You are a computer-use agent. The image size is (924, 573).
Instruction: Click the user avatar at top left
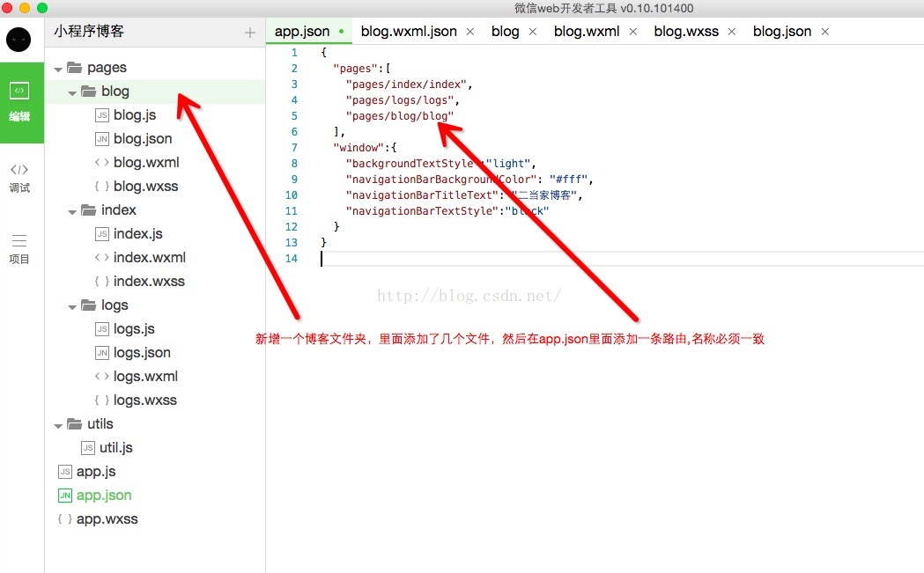(18, 40)
